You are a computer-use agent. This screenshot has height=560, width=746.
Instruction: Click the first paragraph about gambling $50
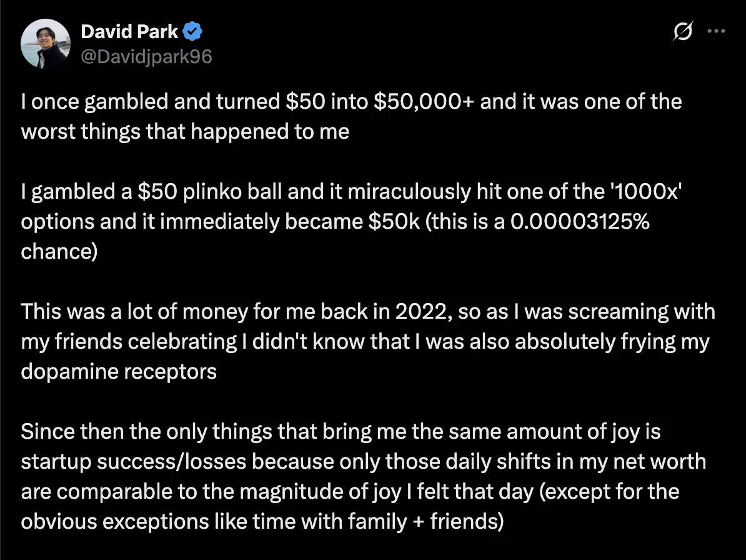(351, 117)
